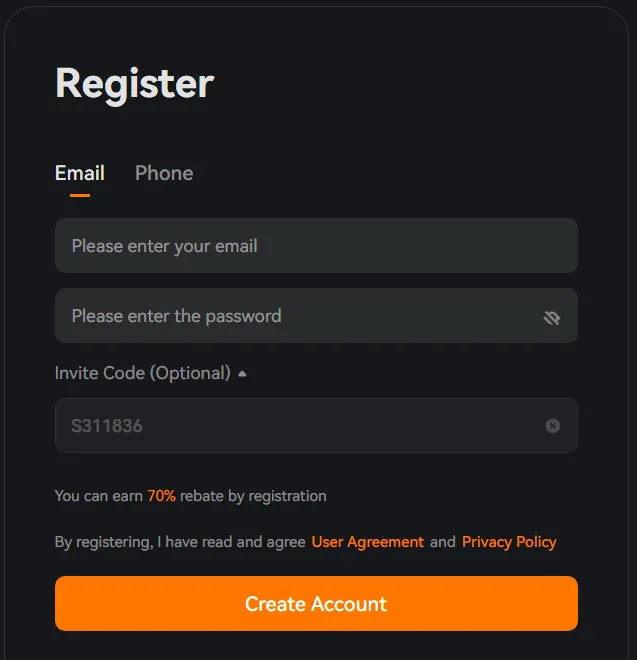637x660 pixels.
Task: Click the 'By registering, I have read' text
Action: [180, 542]
